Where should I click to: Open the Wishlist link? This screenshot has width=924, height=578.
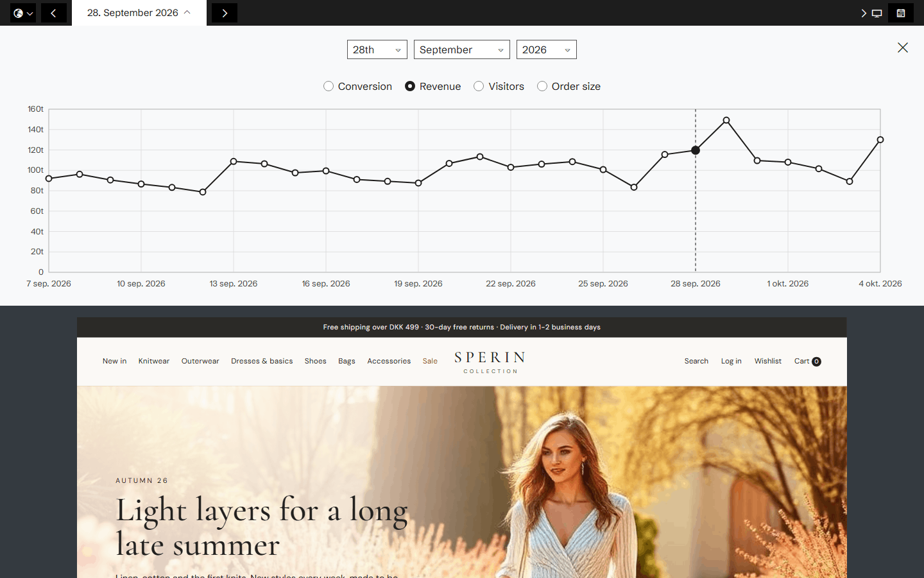768,361
